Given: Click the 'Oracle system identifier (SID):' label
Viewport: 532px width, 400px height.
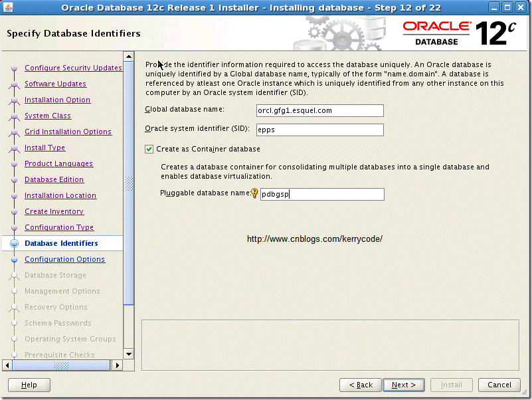Looking at the screenshot, I should (197, 128).
